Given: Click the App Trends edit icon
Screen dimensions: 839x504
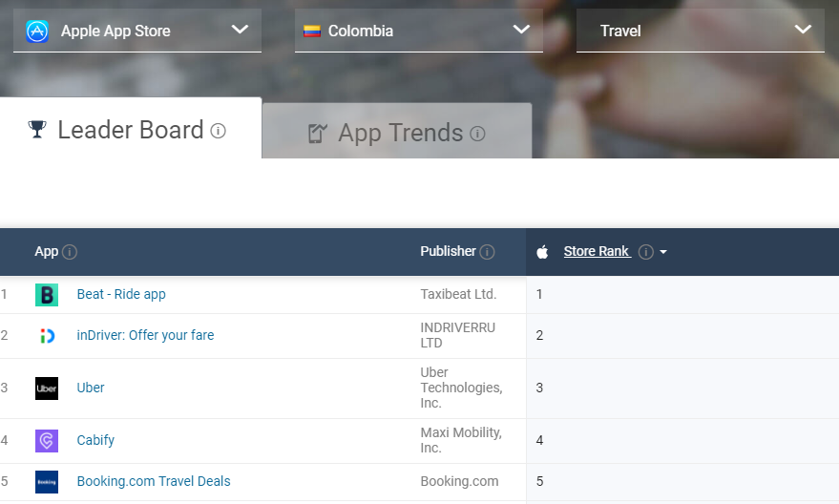Looking at the screenshot, I should coord(317,134).
